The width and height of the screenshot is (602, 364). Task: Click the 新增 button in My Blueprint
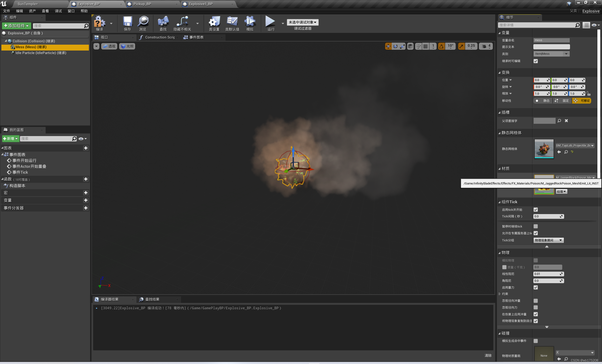pyautogui.click(x=11, y=139)
